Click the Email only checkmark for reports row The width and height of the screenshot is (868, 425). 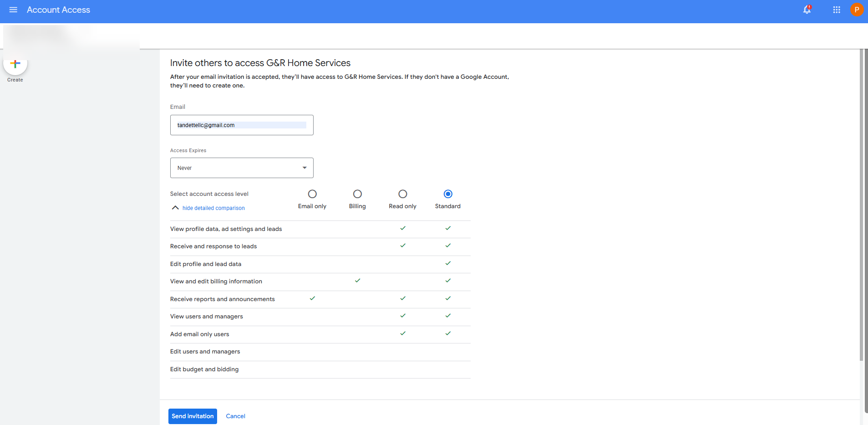tap(312, 298)
